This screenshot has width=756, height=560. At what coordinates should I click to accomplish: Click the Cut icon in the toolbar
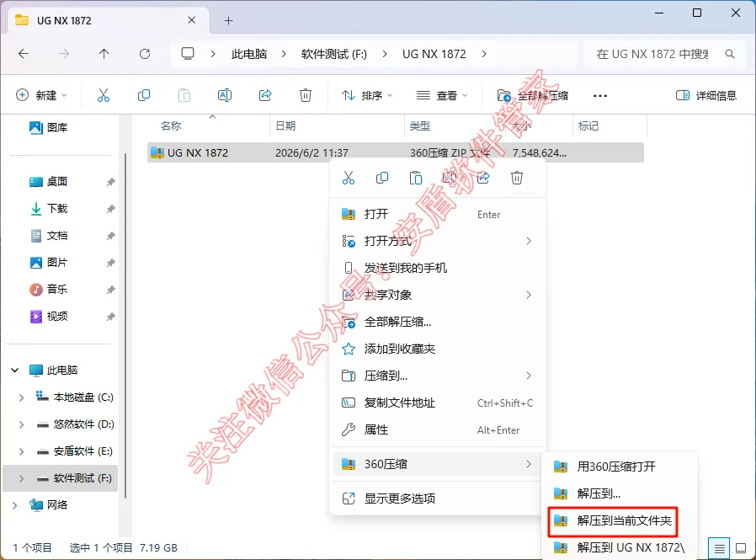pyautogui.click(x=104, y=95)
